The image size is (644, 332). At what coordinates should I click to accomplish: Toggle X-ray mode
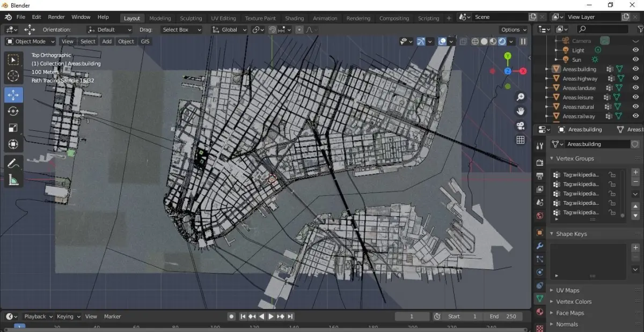click(x=463, y=41)
